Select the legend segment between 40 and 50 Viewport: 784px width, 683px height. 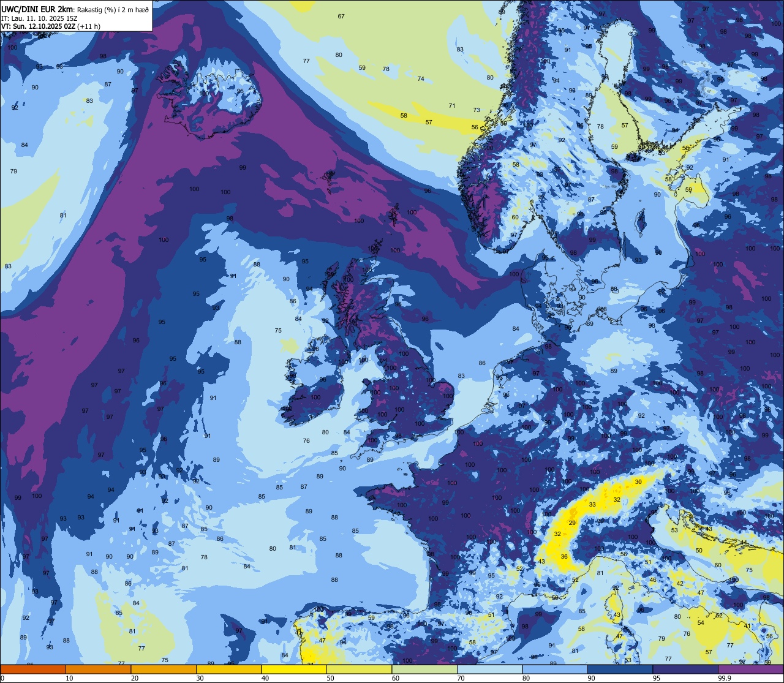coord(294,669)
